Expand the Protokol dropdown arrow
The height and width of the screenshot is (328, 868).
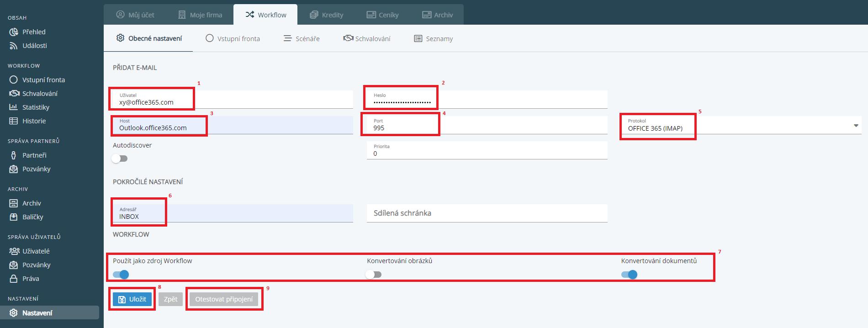[x=856, y=126]
